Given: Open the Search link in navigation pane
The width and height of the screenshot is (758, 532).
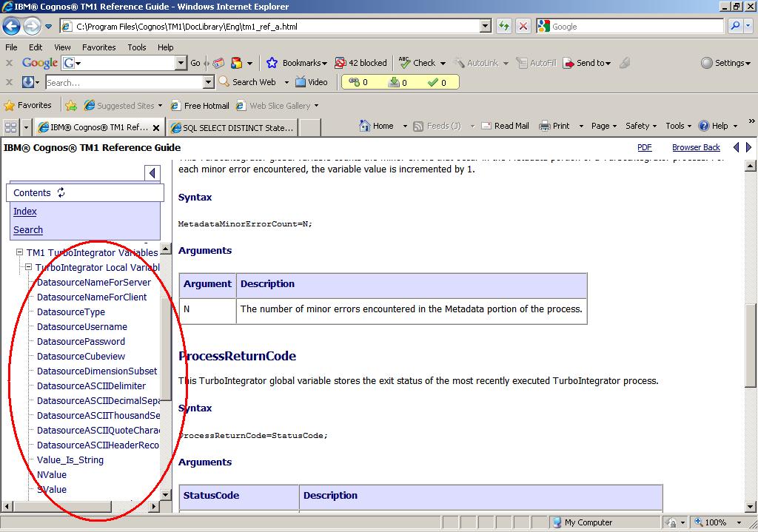Looking at the screenshot, I should tap(28, 229).
